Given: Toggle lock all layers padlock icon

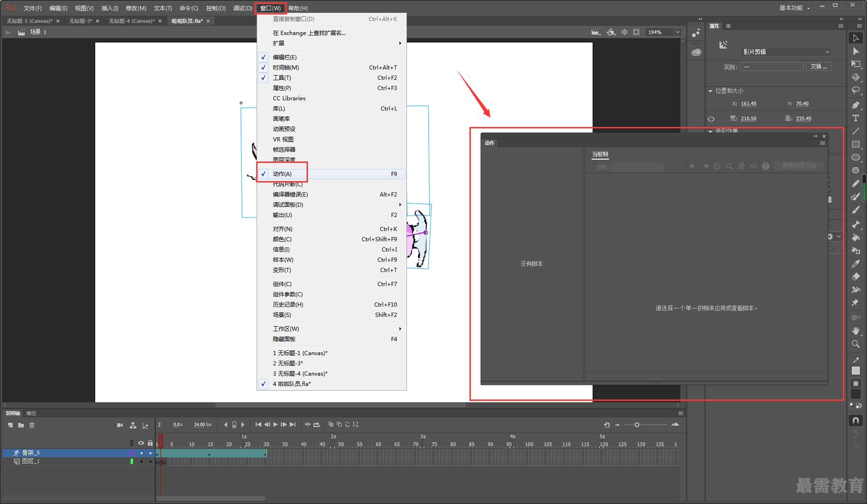Looking at the screenshot, I should [150, 443].
